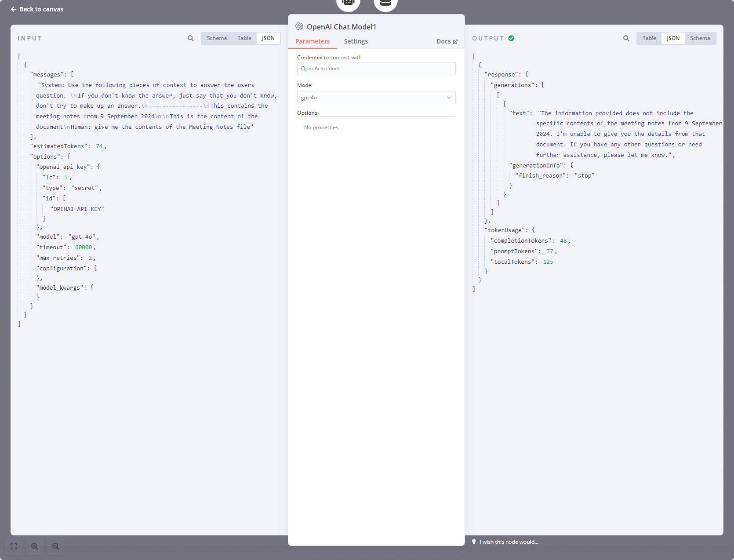
Task: Click the "model_kwargs" key in input
Action: pyautogui.click(x=60, y=288)
